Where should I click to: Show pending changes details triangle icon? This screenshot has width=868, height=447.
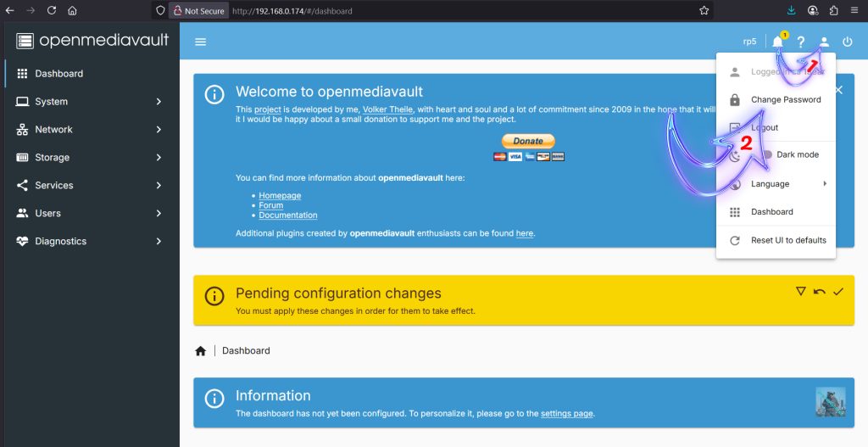800,291
